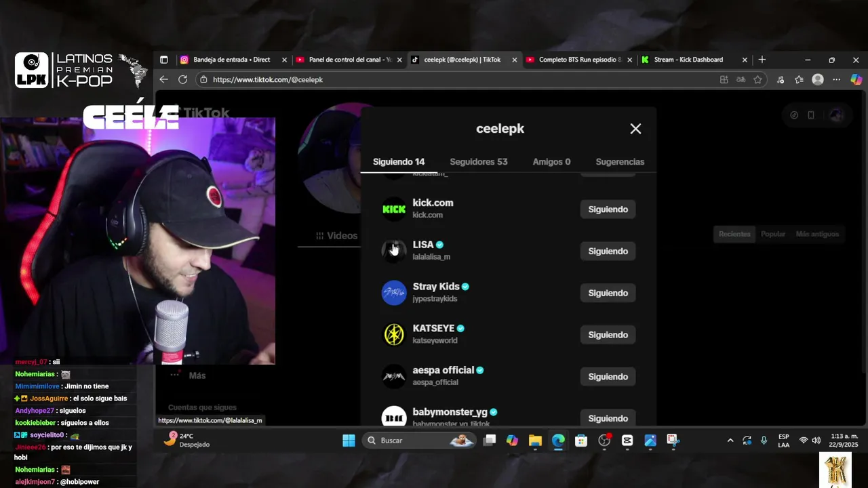Click Siguiendo button for Stray Kids
Screen dimensions: 868x488
[x=608, y=293]
